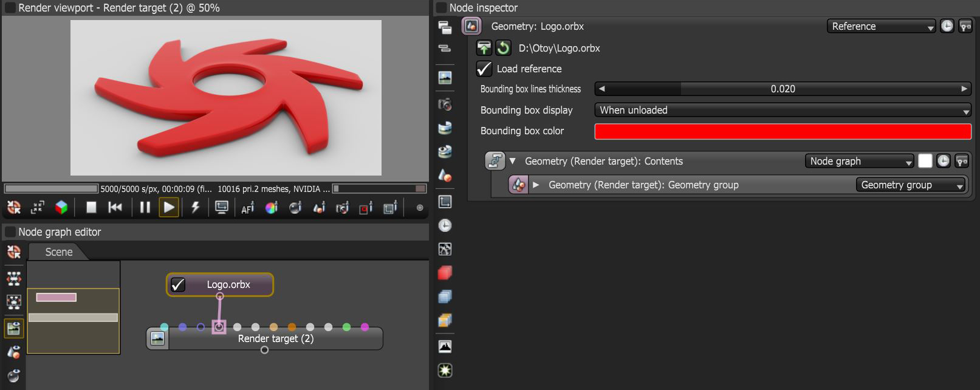Open the post-processing star quick icon
Image resolution: width=980 pixels, height=390 pixels.
pos(445,370)
